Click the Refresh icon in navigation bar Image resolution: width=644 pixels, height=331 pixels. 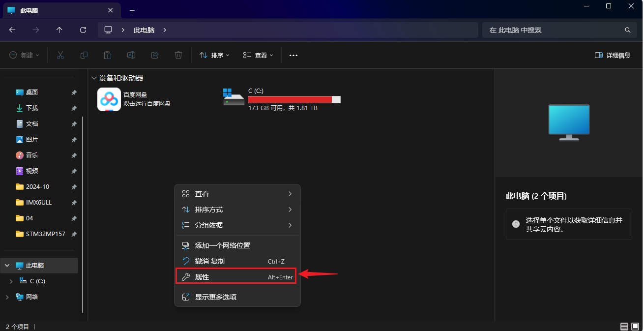[83, 30]
